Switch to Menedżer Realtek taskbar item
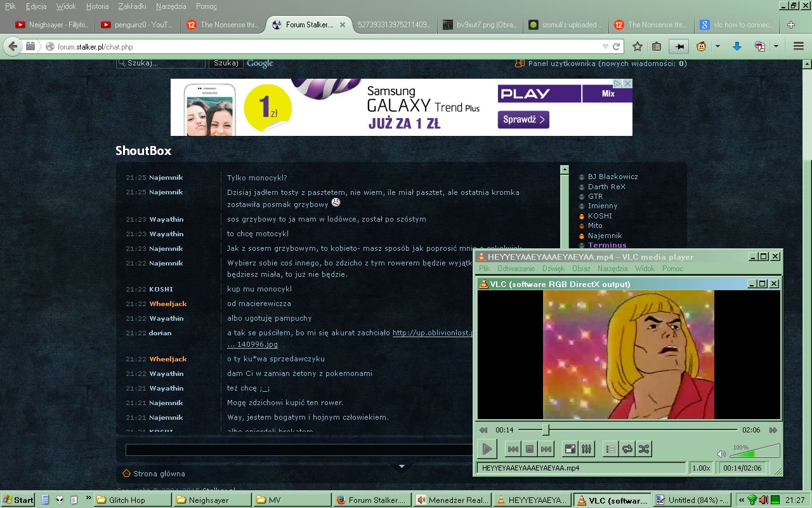 (453, 500)
